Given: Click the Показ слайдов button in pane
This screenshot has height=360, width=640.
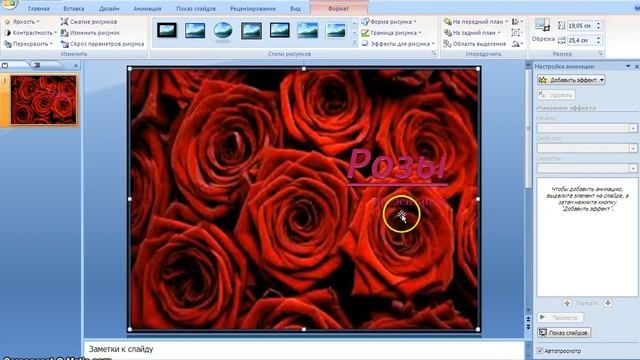Looking at the screenshot, I should click(x=564, y=333).
